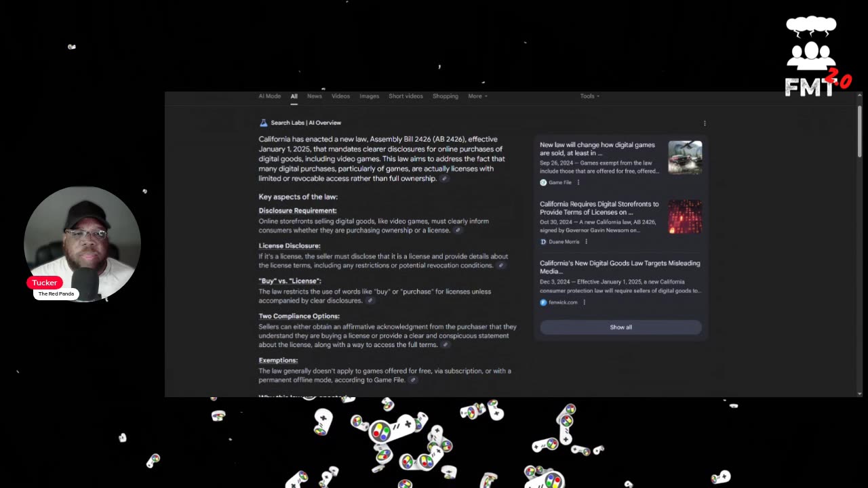Open 'New law will change how digital games' article
The height and width of the screenshot is (488, 868).
point(597,149)
